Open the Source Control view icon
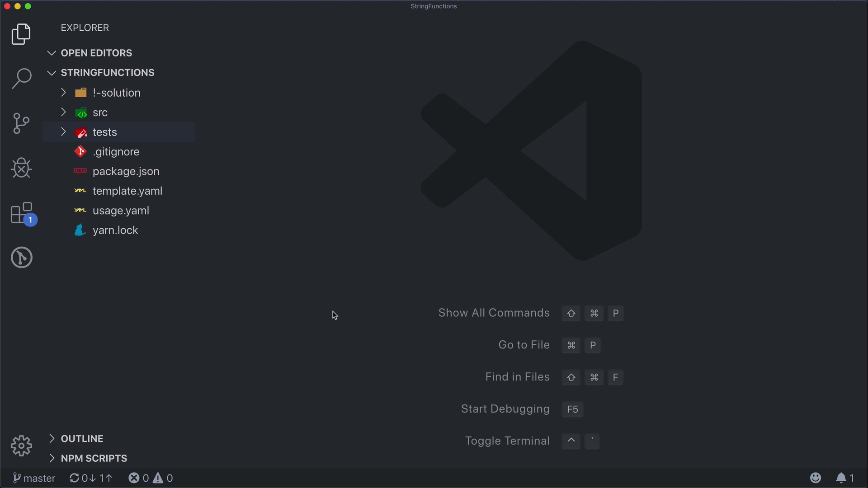 coord(21,123)
